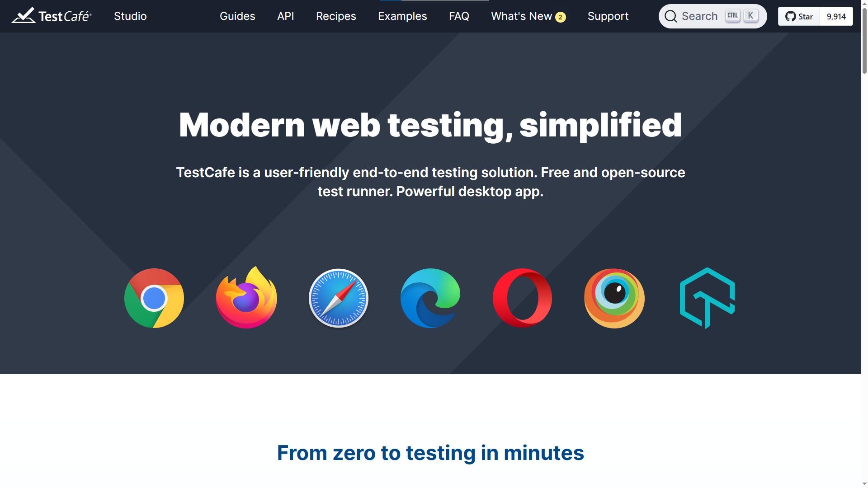The width and height of the screenshot is (868, 488).
Task: Click the 9,914 stargazers count
Action: coord(836,16)
